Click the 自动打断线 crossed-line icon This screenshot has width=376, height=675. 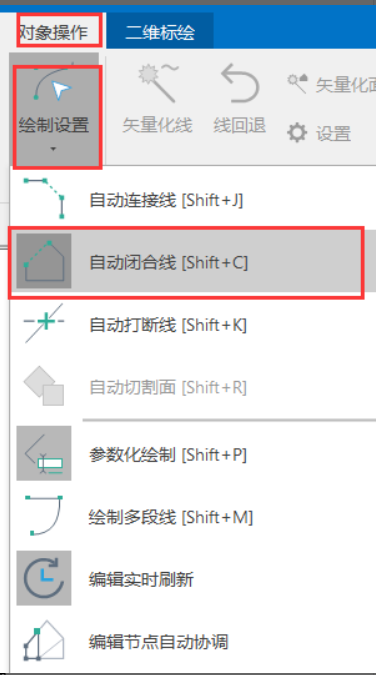point(44,324)
